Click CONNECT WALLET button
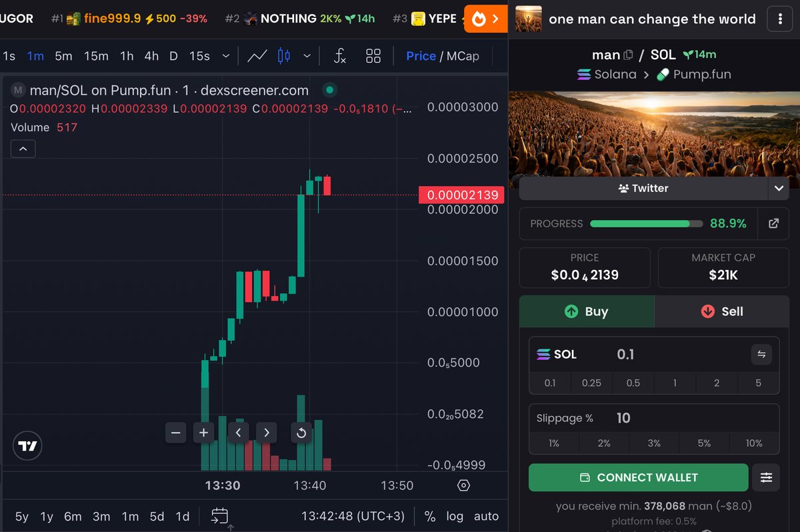 coord(639,477)
